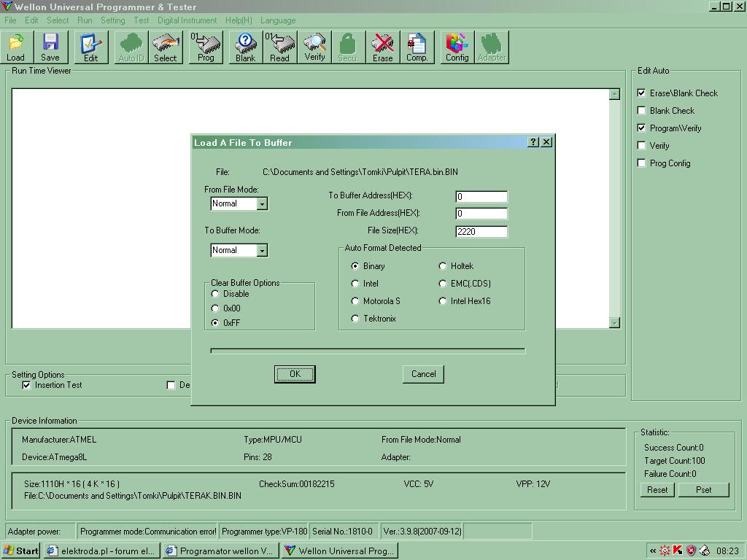747x560 pixels.
Task: Click Cancel in the load file dialog
Action: pyautogui.click(x=424, y=374)
